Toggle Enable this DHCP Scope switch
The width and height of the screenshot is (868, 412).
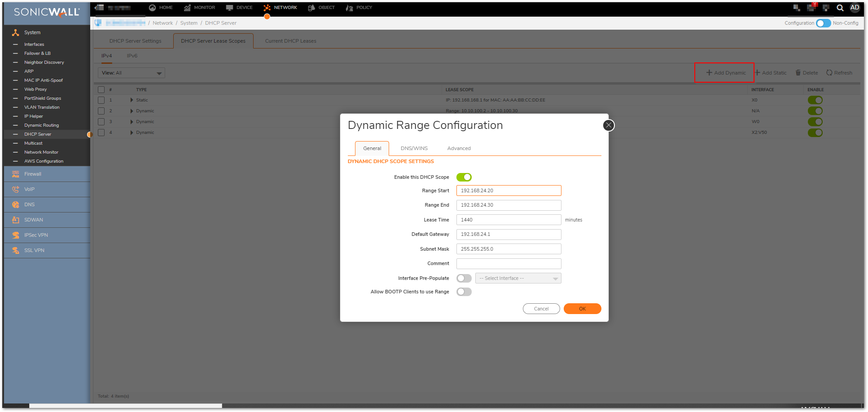pyautogui.click(x=464, y=177)
